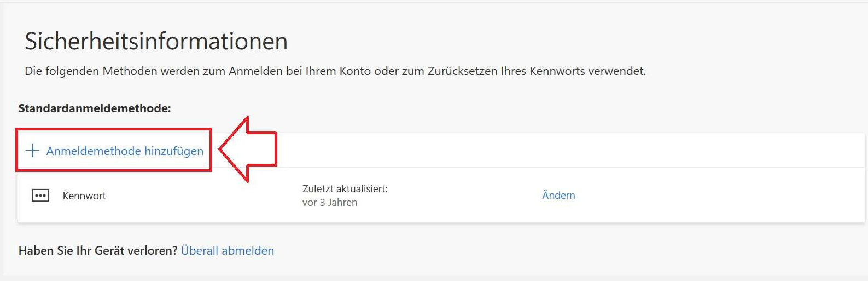Click the 'vor 3 Jahren' timestamp
868x281 pixels.
[x=330, y=203]
